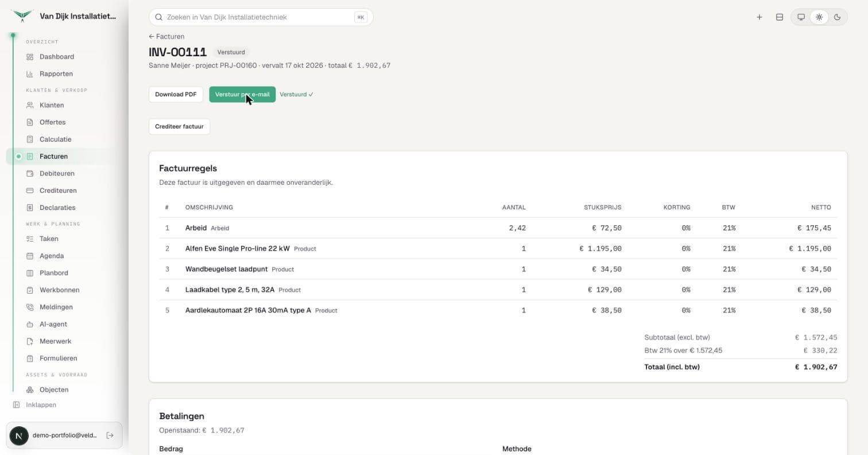This screenshot has height=455, width=868.
Task: Open Taken checklist icon in sidebar
Action: click(30, 239)
